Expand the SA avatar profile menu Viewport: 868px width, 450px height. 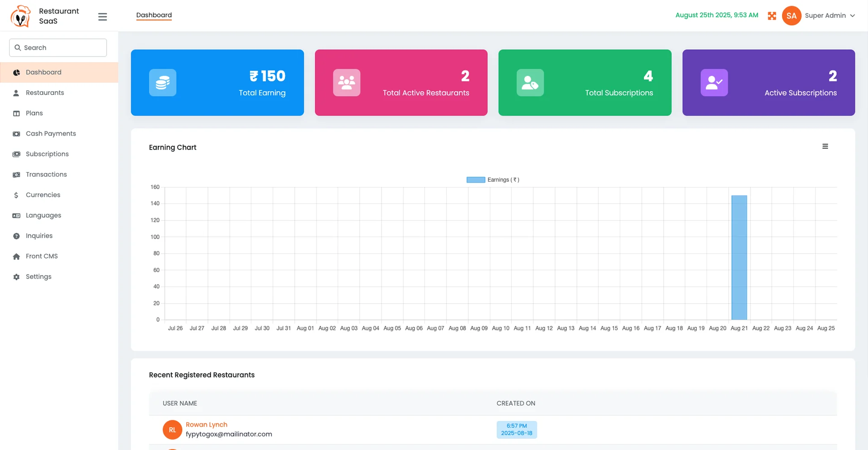(x=791, y=15)
